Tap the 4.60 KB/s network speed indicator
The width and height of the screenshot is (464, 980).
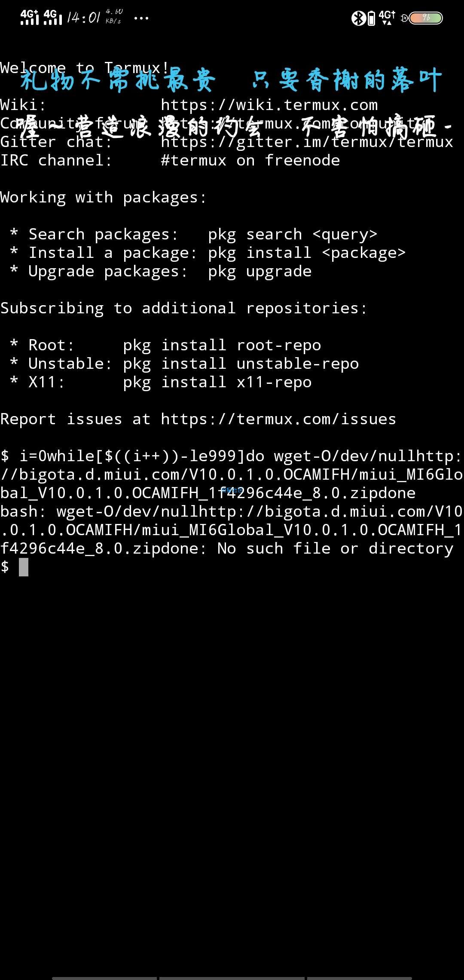pos(114,16)
